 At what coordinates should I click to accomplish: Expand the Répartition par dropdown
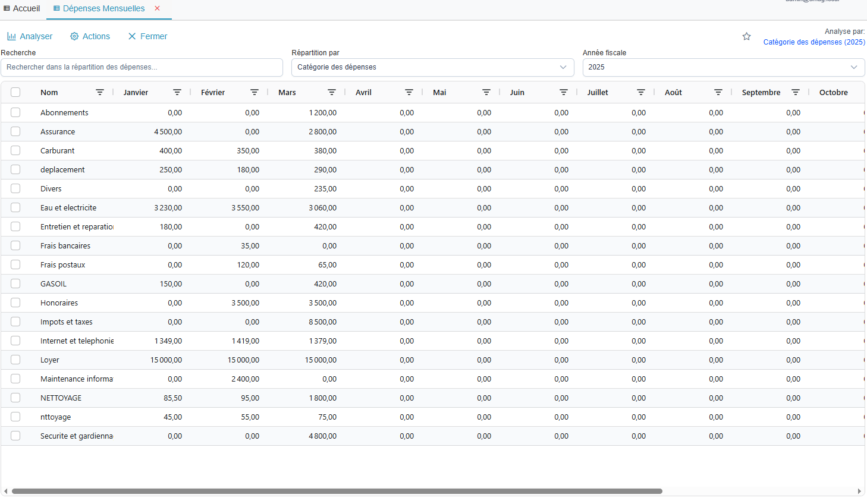[432, 67]
